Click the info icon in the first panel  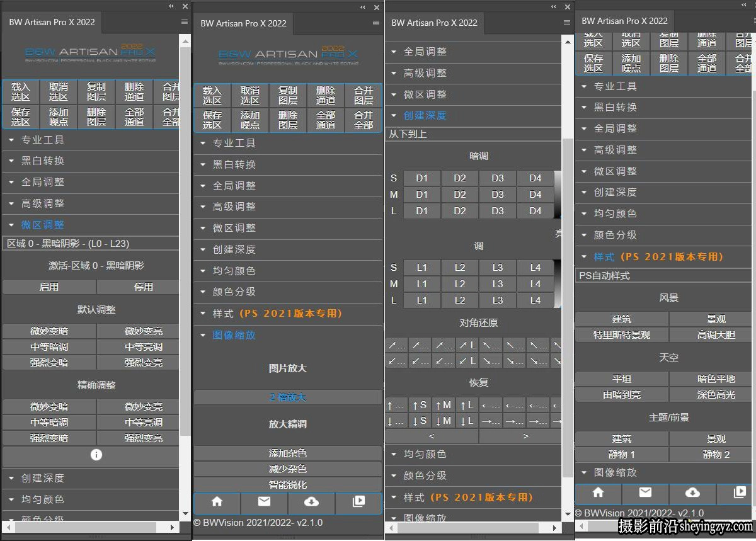96,455
